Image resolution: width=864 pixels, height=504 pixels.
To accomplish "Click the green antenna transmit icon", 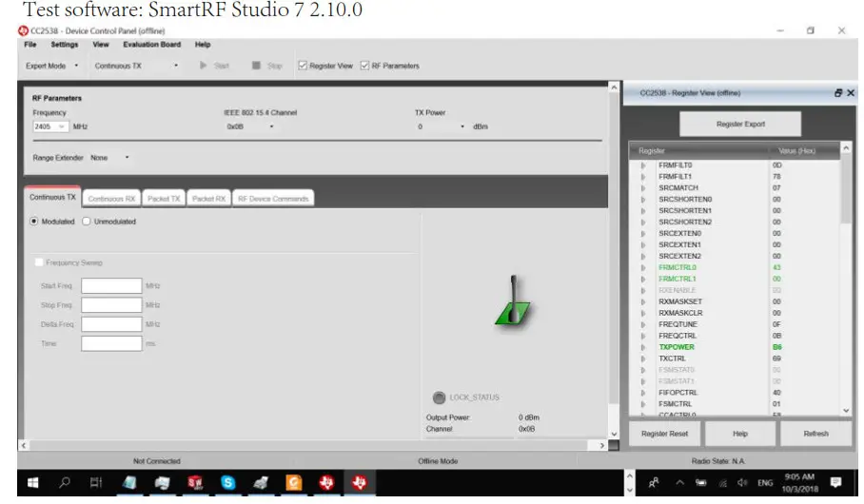I will (x=513, y=300).
